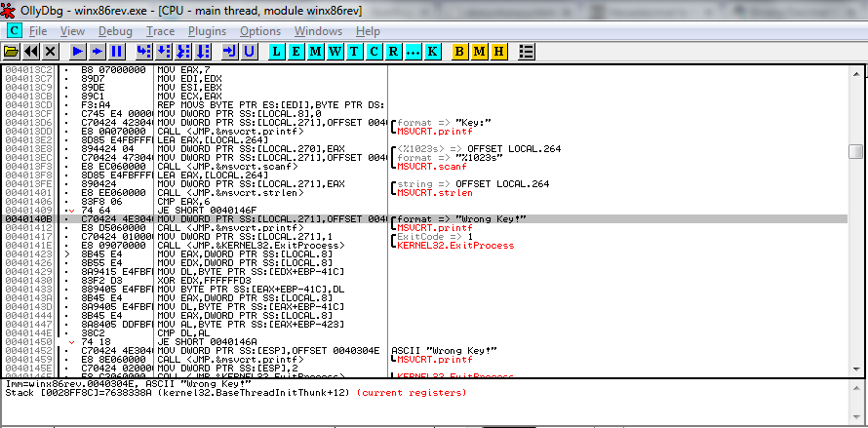Open the Log window with L button

[277, 52]
